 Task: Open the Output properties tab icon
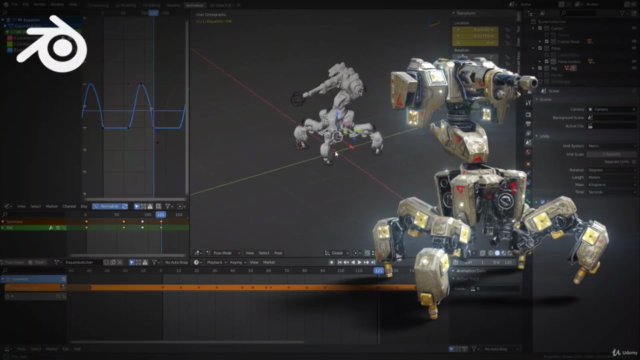coord(528,124)
